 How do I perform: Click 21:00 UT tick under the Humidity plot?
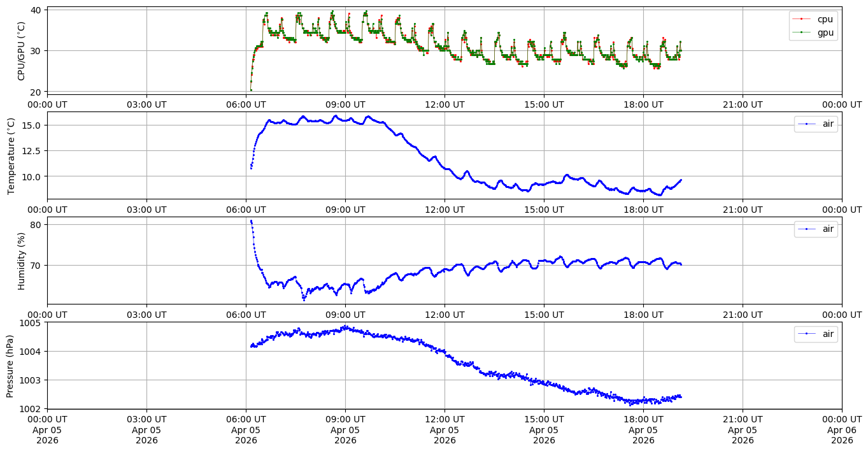click(743, 314)
